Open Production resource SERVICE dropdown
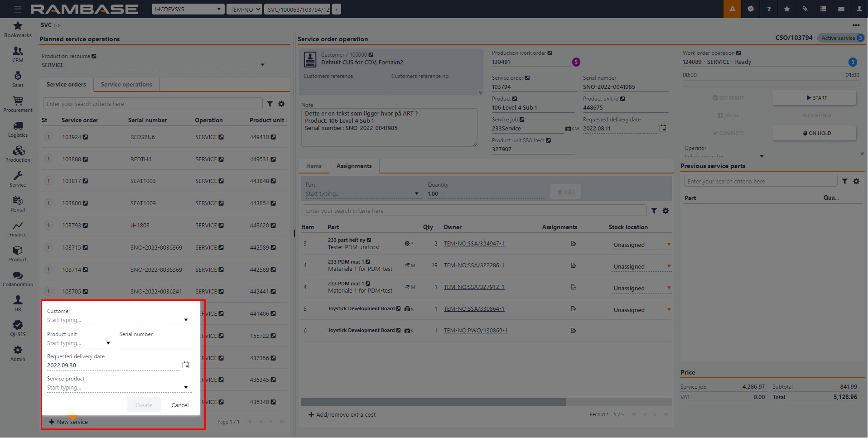The image size is (868, 438). pyautogui.click(x=262, y=65)
